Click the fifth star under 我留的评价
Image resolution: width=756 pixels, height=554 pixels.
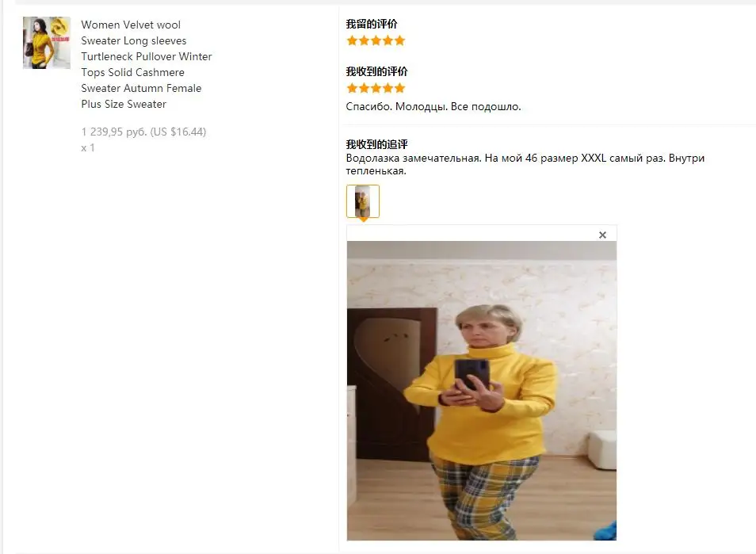click(x=399, y=40)
